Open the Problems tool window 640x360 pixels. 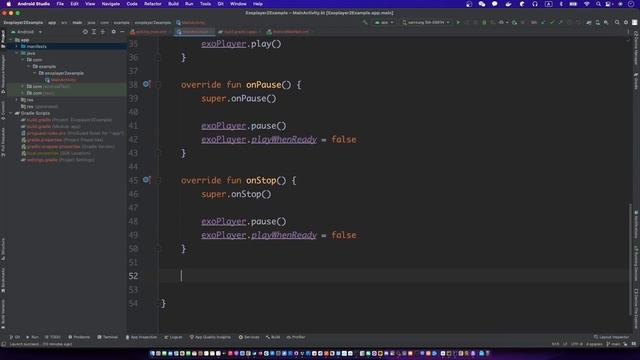[x=79, y=337]
